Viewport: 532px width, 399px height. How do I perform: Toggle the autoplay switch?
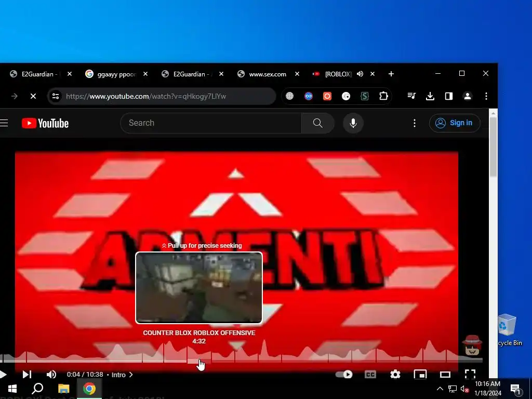[x=344, y=374]
